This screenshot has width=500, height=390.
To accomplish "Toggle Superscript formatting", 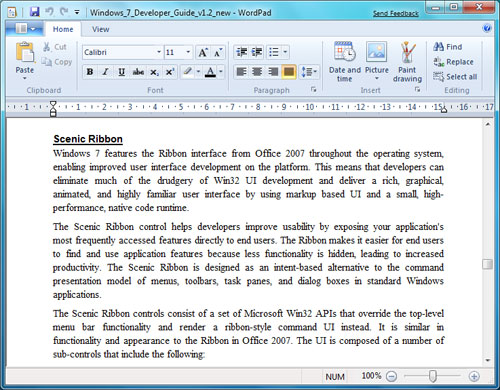I will 170,72.
